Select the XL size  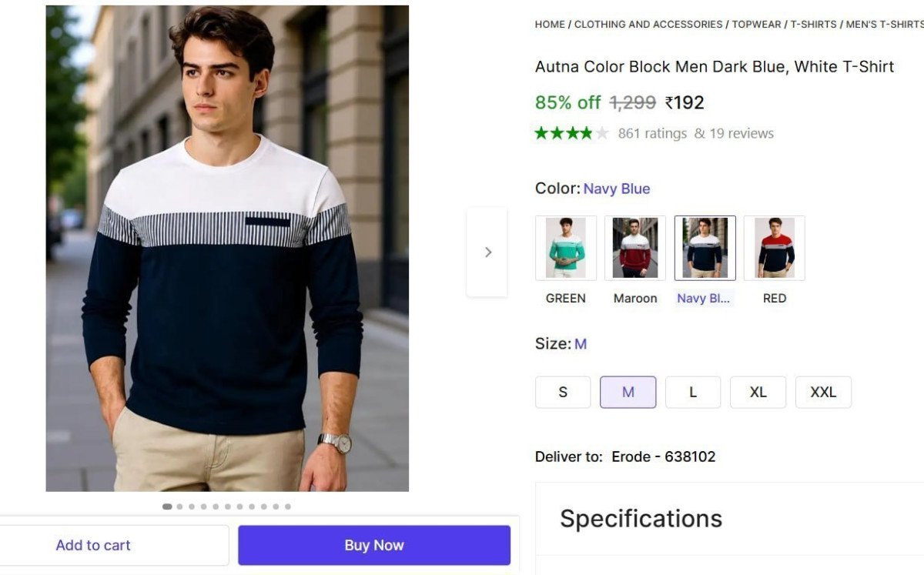point(758,392)
